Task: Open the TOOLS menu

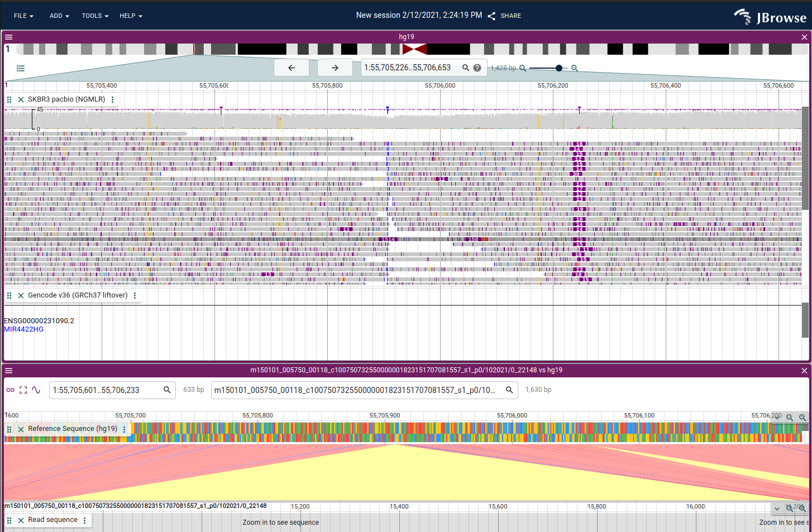Action: pos(95,16)
